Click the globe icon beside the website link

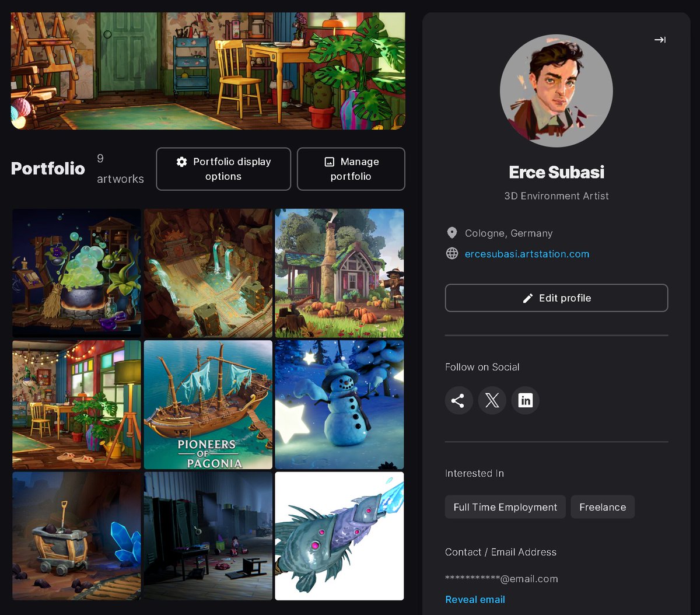click(452, 254)
